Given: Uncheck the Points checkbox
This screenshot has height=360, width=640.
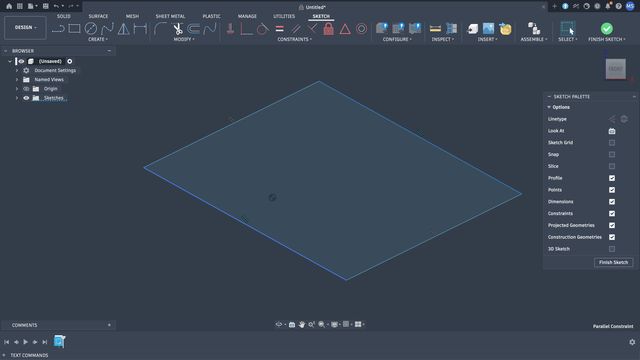Looking at the screenshot, I should point(611,190).
